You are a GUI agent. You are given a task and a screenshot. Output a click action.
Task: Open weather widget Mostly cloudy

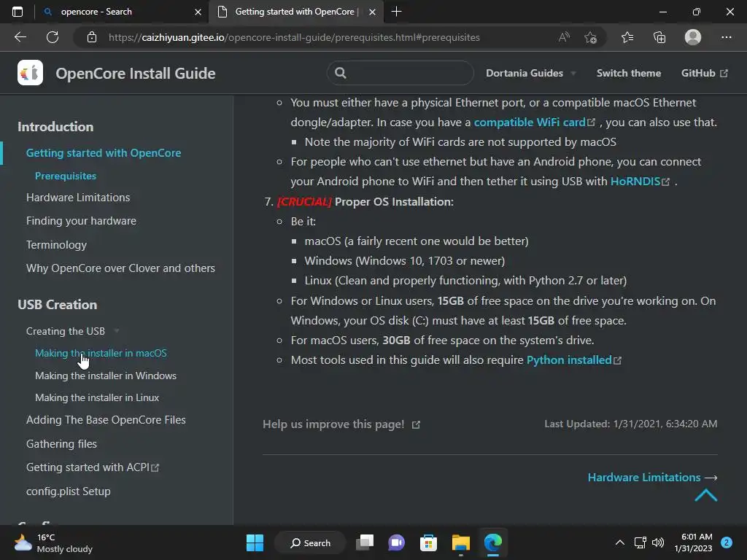[53, 542]
